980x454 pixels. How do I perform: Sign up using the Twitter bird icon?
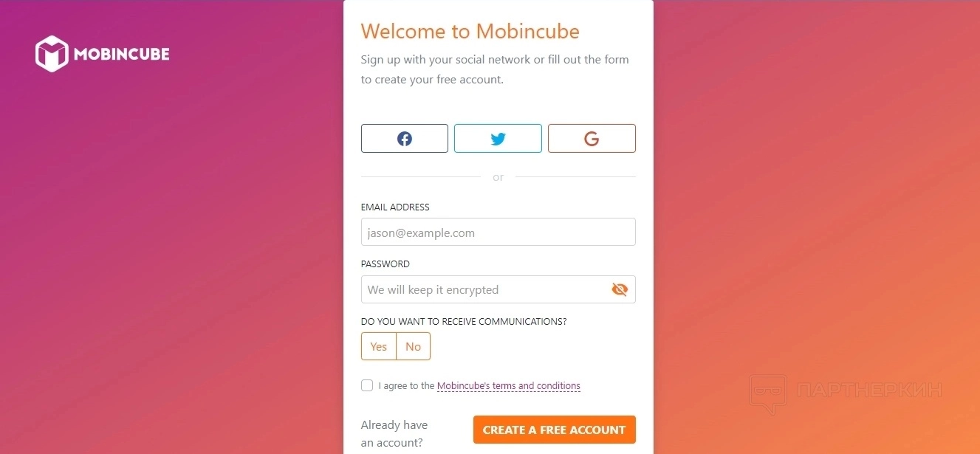tap(498, 139)
